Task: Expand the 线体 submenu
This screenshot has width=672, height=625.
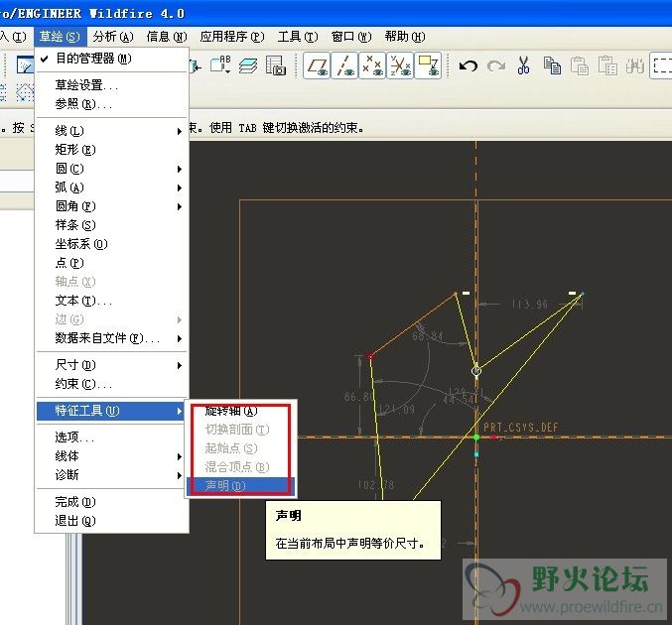Action: (111, 455)
